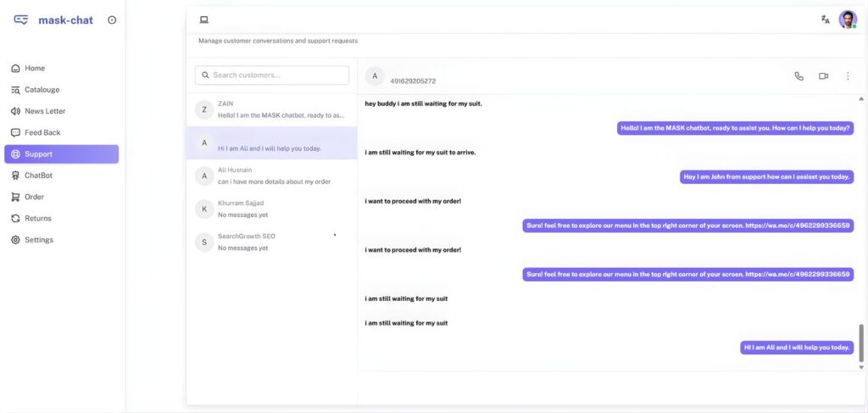Open the three-dot chat options menu
This screenshot has height=413, width=868.
[848, 76]
